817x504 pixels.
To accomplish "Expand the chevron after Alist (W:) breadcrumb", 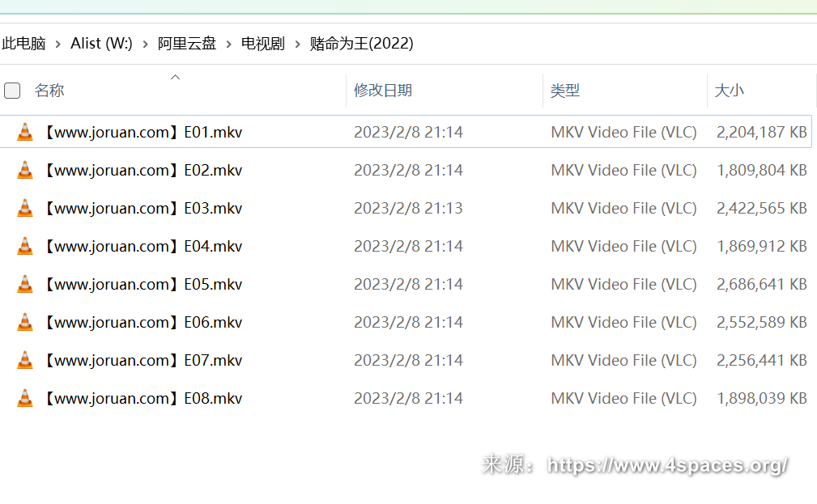I will [x=145, y=44].
